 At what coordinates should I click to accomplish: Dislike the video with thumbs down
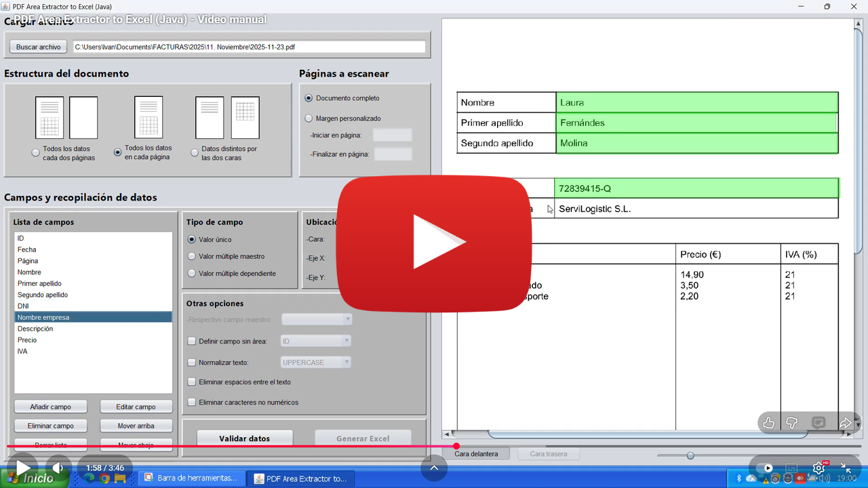click(791, 422)
